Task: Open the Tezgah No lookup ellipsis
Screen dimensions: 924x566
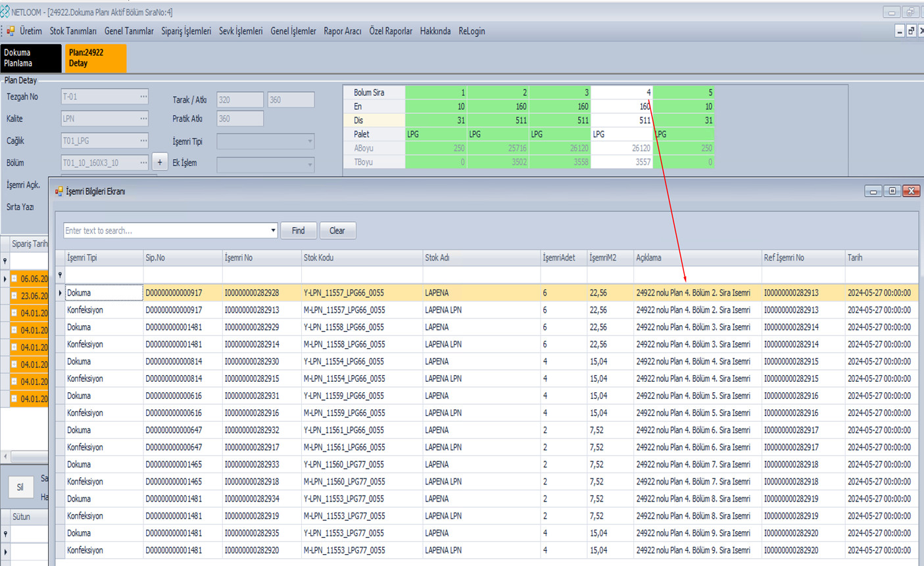Action: [x=143, y=97]
